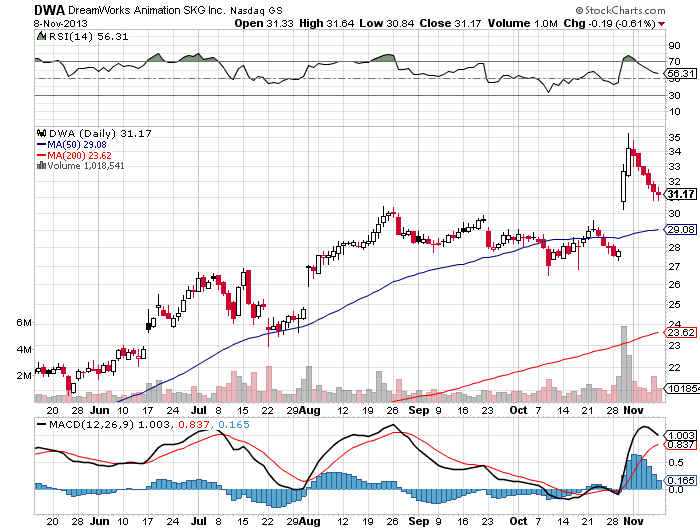700x530 pixels.
Task: Click the boxed 0.837 signal axis tag
Action: coord(681,444)
